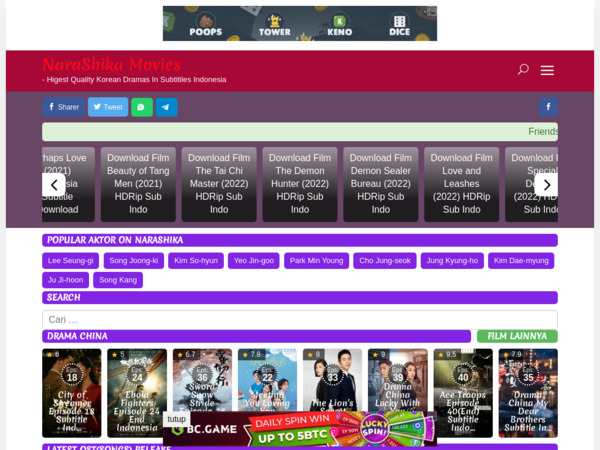Open Download Film The Demon Hunter card
The width and height of the screenshot is (600, 450).
pos(300,184)
